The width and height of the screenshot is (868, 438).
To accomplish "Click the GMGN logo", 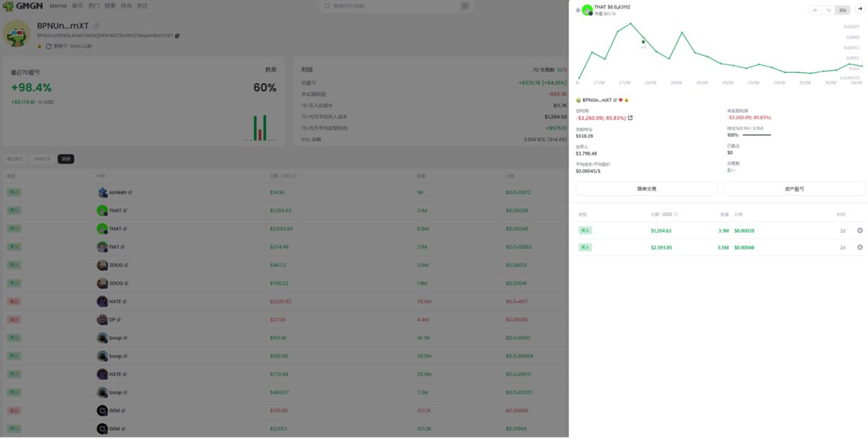I will pyautogui.click(x=24, y=6).
